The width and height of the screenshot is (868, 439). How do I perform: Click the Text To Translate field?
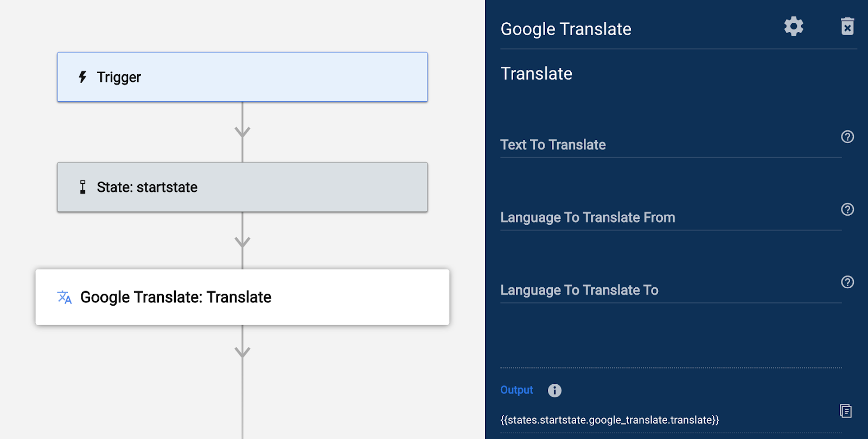[x=671, y=145]
